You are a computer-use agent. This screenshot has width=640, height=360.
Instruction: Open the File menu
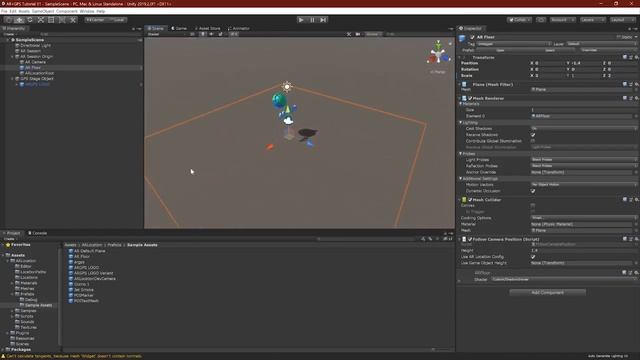[x=4, y=11]
